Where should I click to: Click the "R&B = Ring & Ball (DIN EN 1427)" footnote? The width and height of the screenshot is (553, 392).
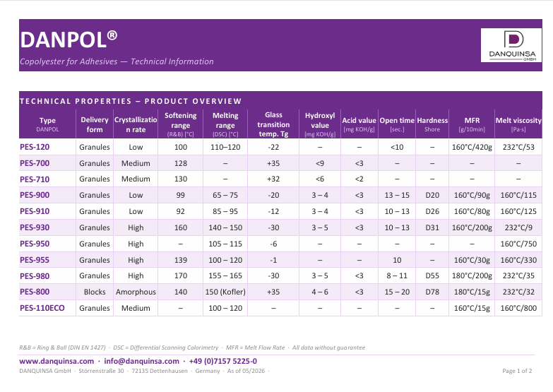62,348
